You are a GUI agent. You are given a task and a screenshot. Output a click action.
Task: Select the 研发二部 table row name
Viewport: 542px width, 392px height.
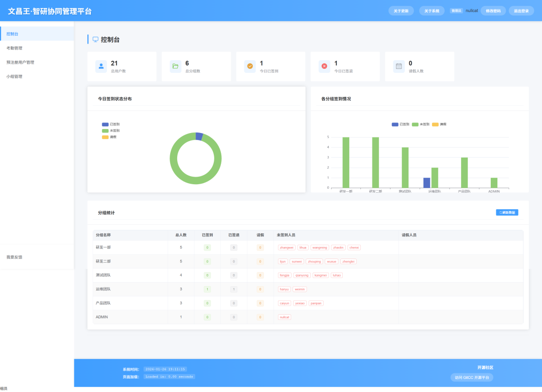pos(103,262)
